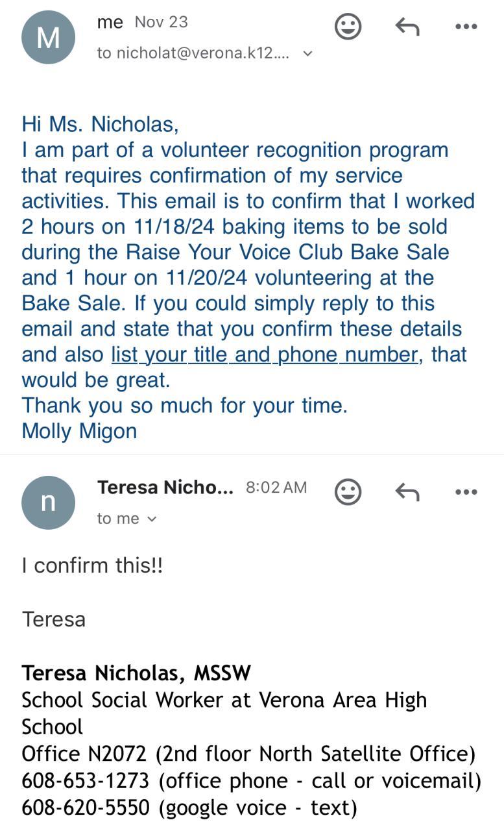Tap the gray "M" sender avatar
Screen dimensions: 504x831
(48, 38)
